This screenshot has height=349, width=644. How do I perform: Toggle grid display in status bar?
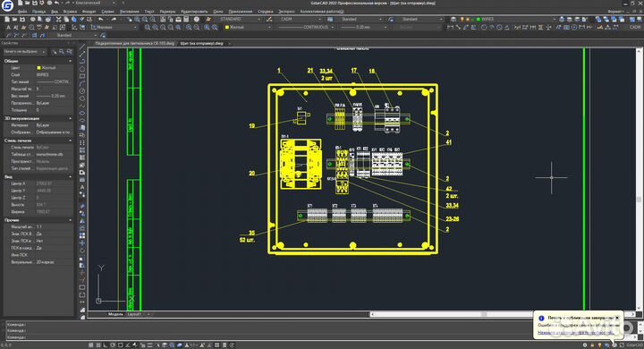point(98,345)
